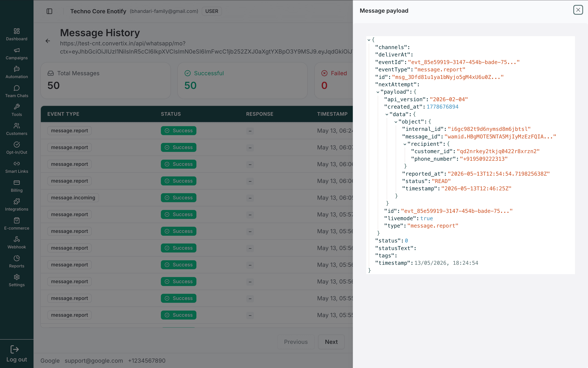Select the created_at value 1778676894

point(442,107)
